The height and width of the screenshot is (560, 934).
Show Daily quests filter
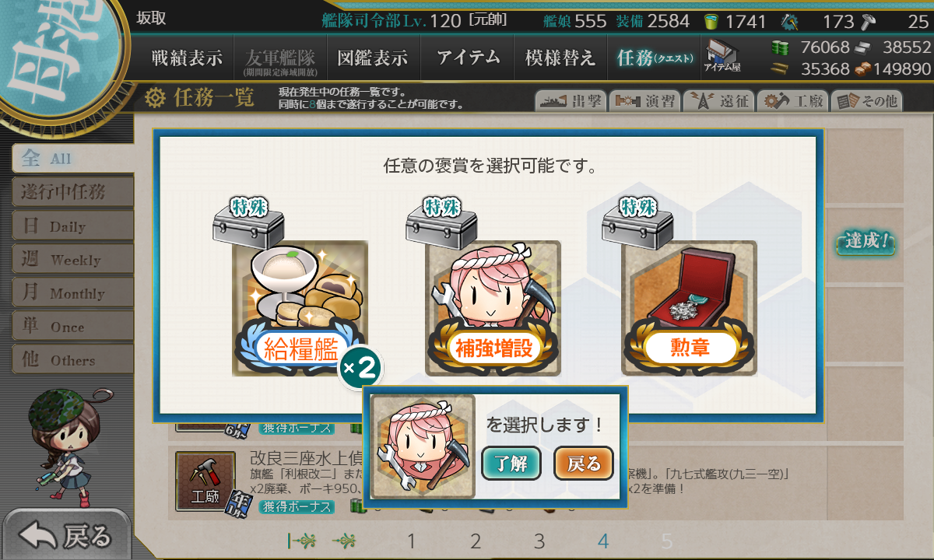[x=72, y=226]
